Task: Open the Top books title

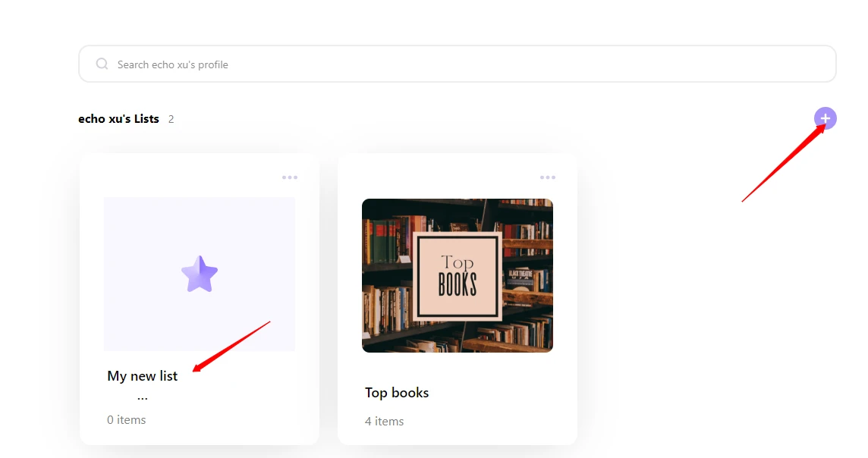Action: 397,393
